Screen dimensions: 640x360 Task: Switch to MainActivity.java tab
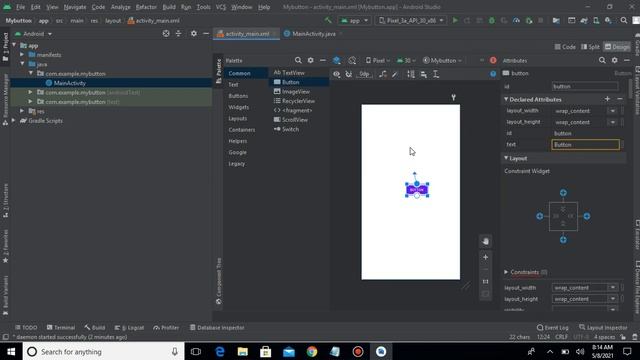(313, 34)
